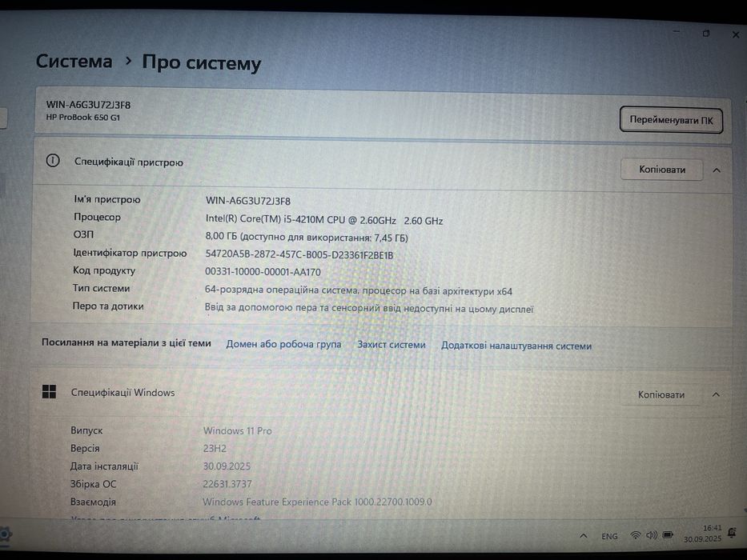This screenshot has width=747, height=560.
Task: Copy device specifications with Копіювати
Action: point(661,170)
